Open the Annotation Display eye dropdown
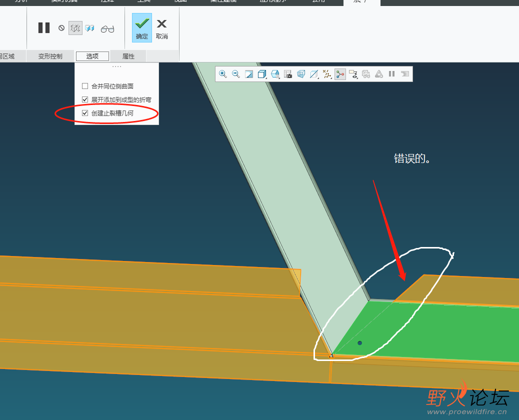 353,74
